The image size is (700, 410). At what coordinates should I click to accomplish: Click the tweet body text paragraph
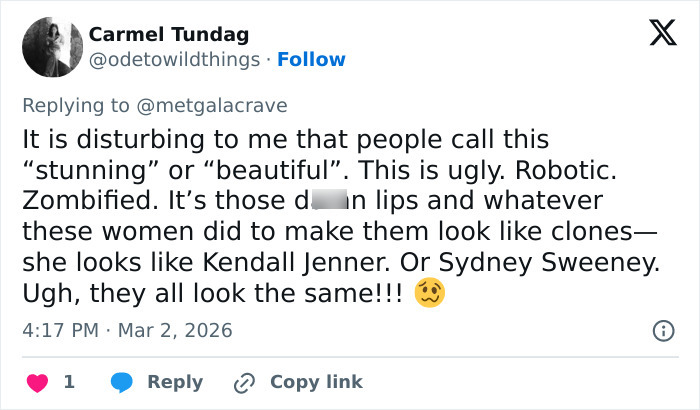pyautogui.click(x=330, y=215)
